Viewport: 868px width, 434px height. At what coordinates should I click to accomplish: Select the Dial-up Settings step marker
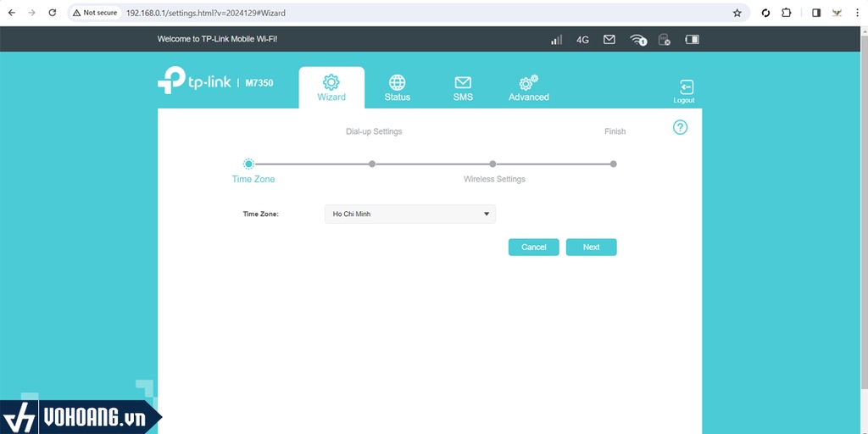click(372, 164)
